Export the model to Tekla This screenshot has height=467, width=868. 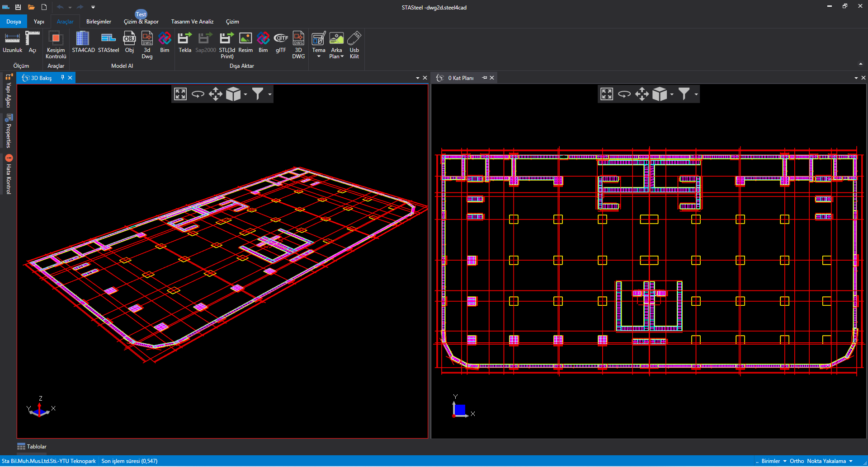coord(184,43)
